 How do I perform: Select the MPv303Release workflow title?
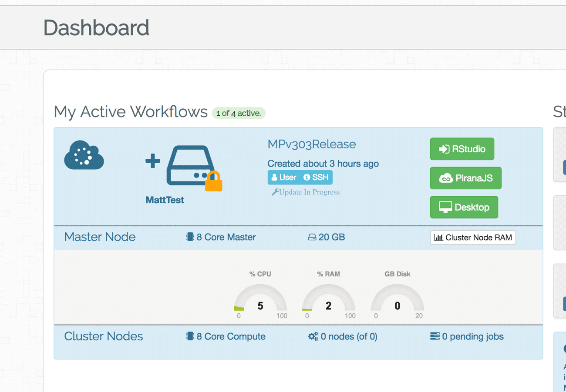(x=312, y=144)
